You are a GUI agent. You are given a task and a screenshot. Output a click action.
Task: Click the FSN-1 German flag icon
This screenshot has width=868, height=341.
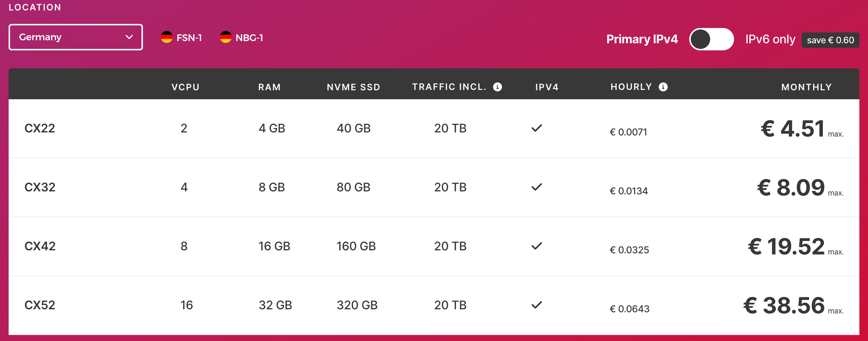pos(167,37)
